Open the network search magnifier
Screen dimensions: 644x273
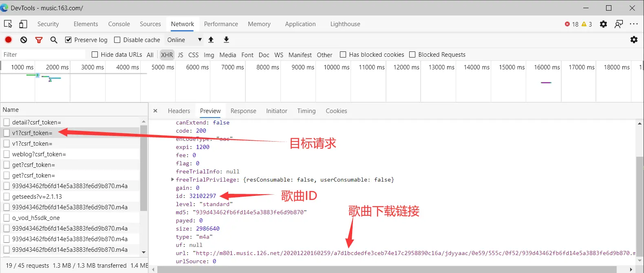53,40
